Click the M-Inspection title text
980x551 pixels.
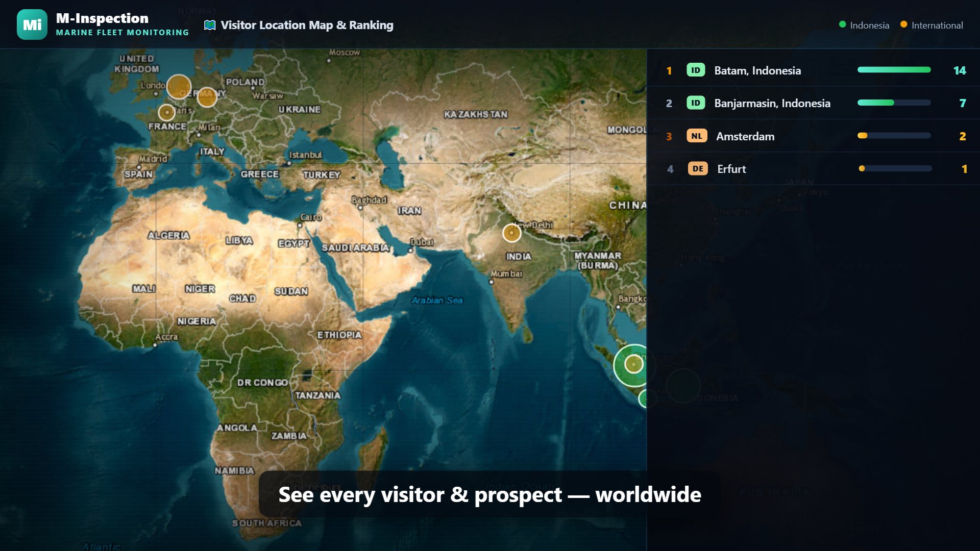[x=102, y=18]
